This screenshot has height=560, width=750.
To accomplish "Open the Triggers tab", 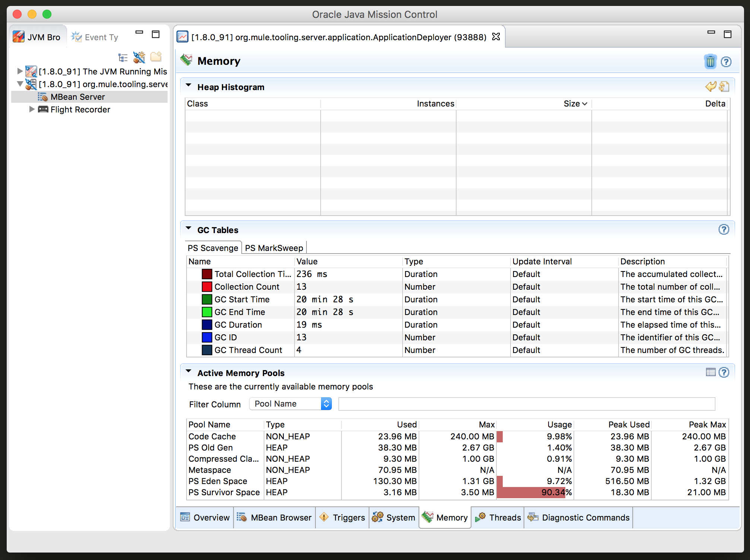I will (x=342, y=517).
